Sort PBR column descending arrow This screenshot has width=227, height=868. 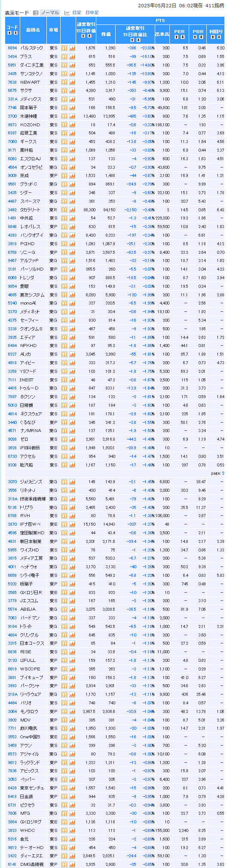pos(201,37)
